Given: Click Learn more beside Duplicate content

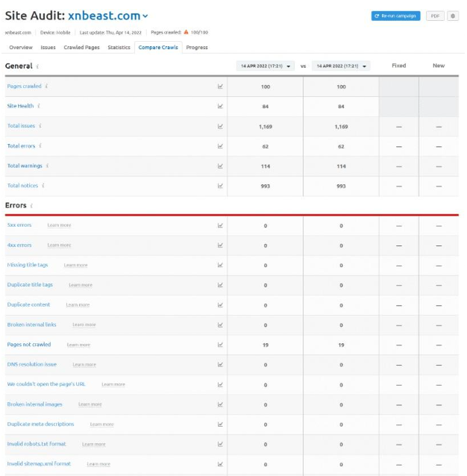Looking at the screenshot, I should click(x=78, y=305).
